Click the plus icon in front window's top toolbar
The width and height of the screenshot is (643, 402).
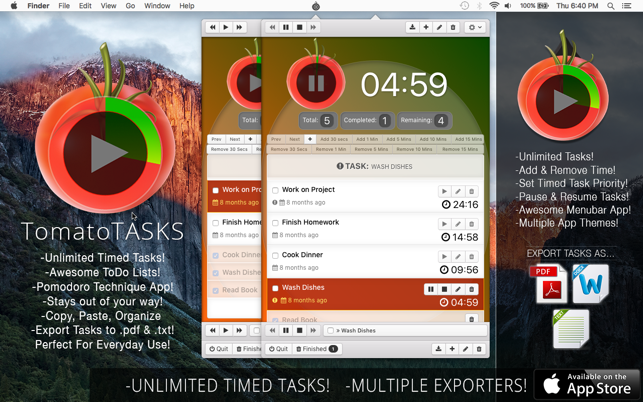(426, 27)
